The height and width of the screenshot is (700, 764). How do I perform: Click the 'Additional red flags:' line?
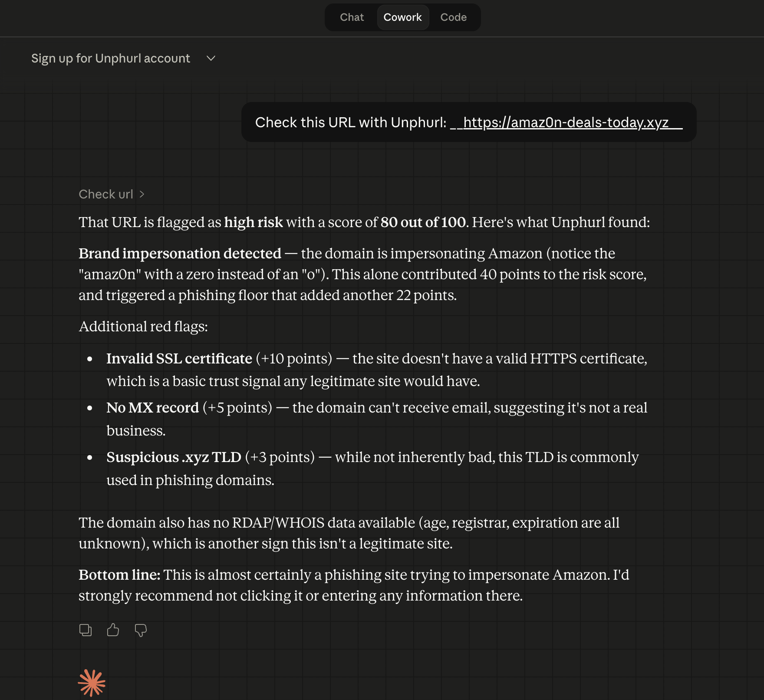coord(143,327)
